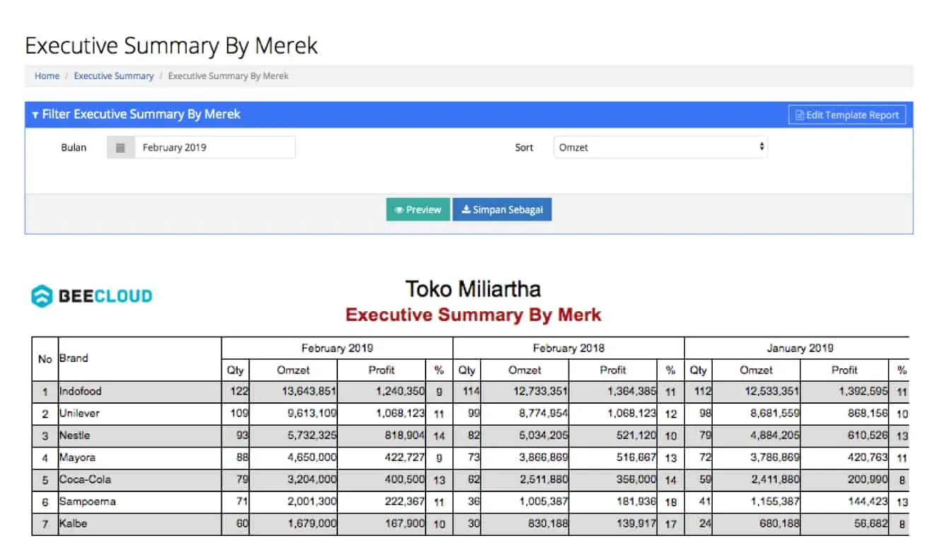
Task: Click the Brand column header
Action: (x=140, y=358)
